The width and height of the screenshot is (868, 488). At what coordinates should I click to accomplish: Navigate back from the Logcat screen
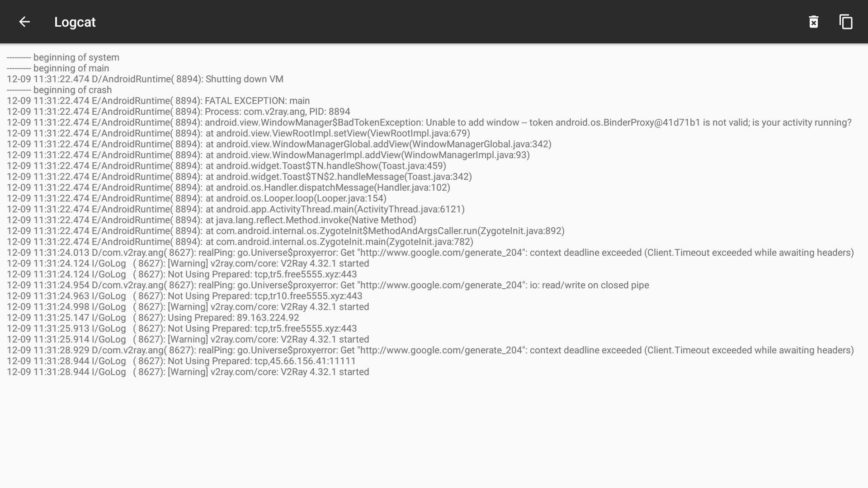coord(24,21)
